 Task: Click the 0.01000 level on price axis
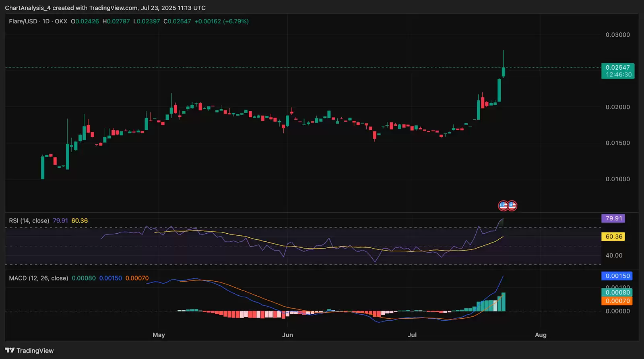617,179
